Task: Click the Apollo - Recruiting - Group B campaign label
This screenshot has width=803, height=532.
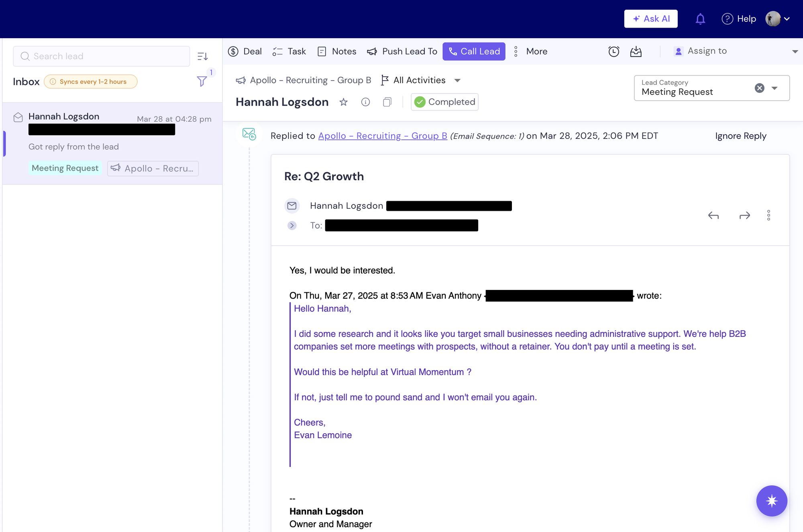Action: [304, 80]
